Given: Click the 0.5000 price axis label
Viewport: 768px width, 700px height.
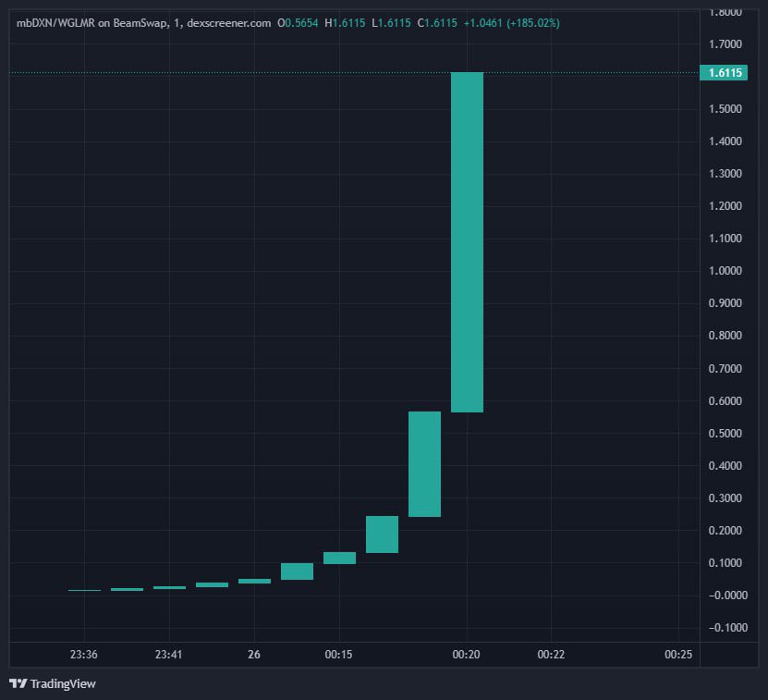Looking at the screenshot, I should [725, 434].
